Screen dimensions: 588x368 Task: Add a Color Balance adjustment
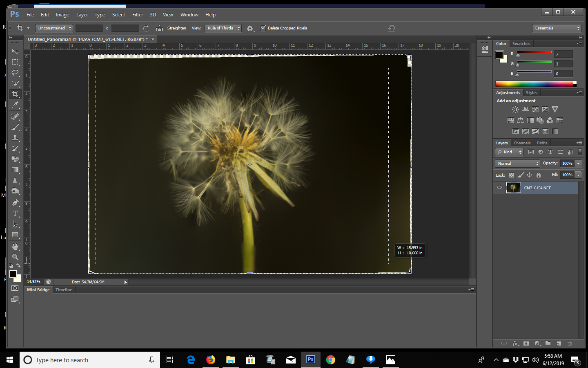(x=520, y=121)
